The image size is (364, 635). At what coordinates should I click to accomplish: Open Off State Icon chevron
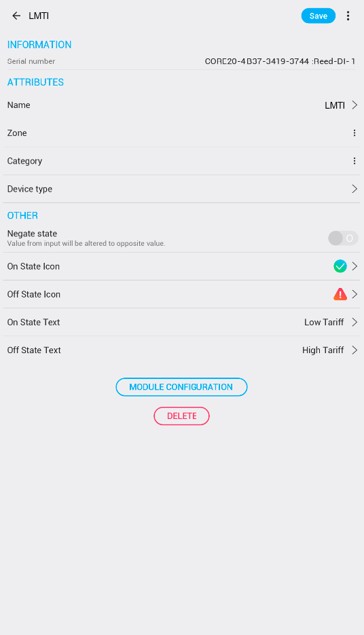point(354,294)
